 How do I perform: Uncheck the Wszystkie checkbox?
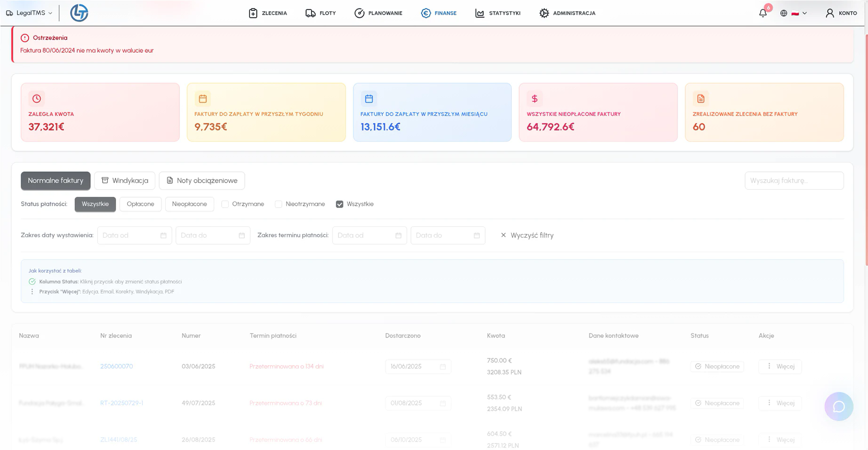(339, 204)
